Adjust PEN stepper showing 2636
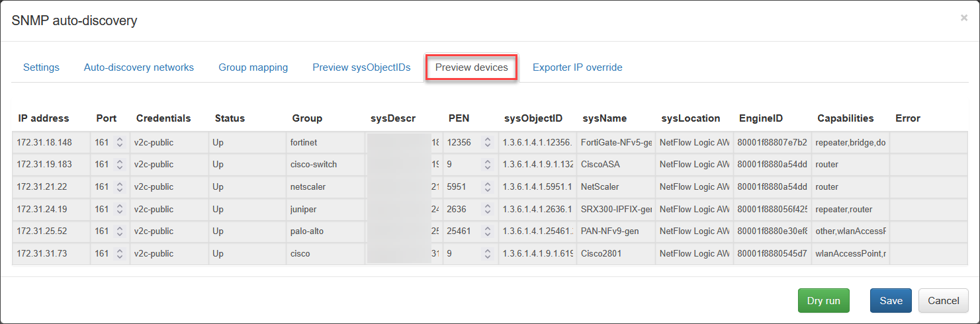Screen dimensions: 980x324 pos(487,210)
